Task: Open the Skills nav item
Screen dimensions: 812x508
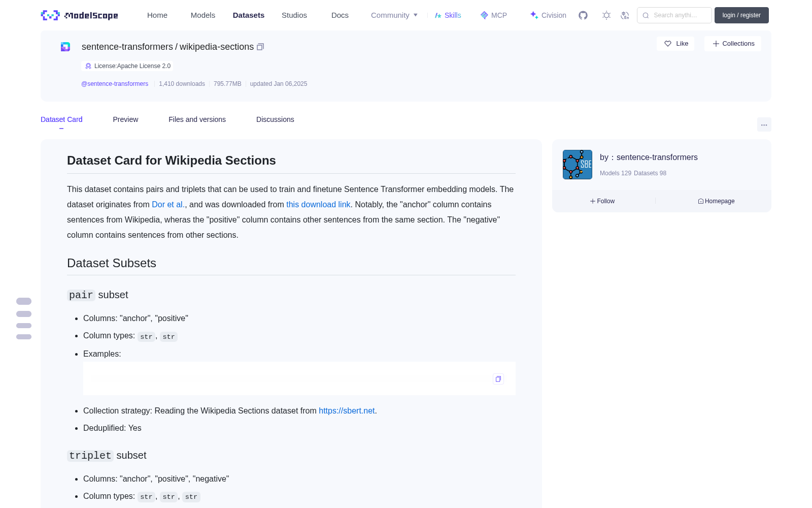Action: click(x=448, y=15)
